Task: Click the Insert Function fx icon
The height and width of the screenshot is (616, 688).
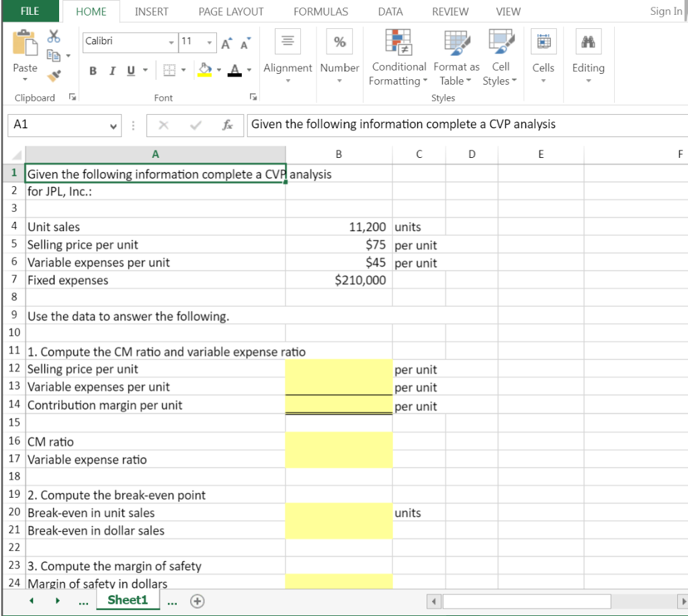Action: point(227,126)
